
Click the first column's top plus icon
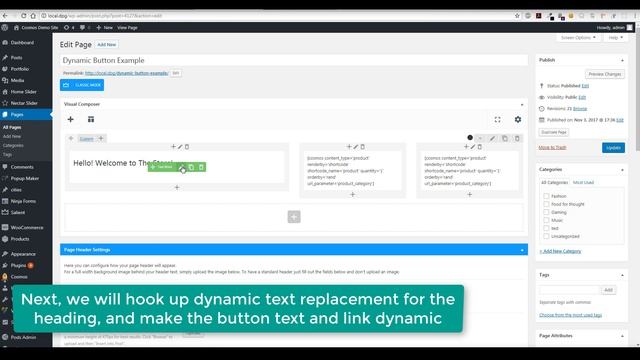click(173, 147)
